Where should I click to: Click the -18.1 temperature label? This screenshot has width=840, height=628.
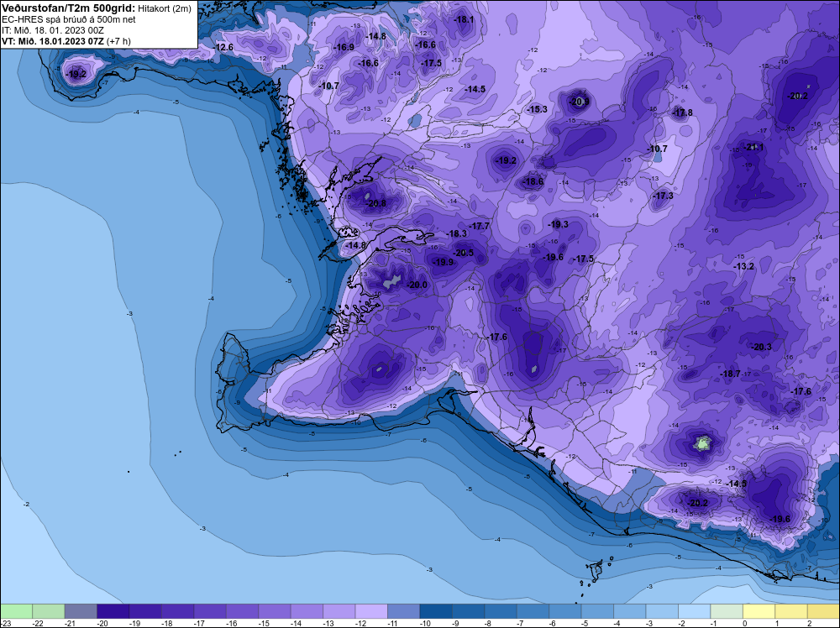(464, 19)
